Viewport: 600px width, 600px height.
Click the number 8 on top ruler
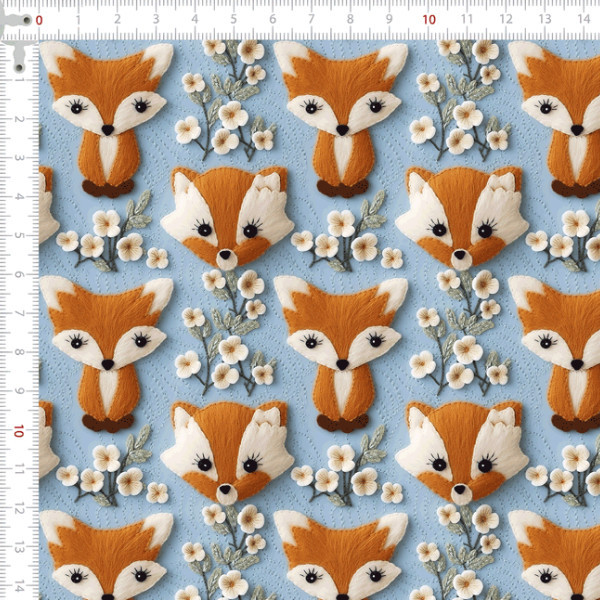[350, 19]
